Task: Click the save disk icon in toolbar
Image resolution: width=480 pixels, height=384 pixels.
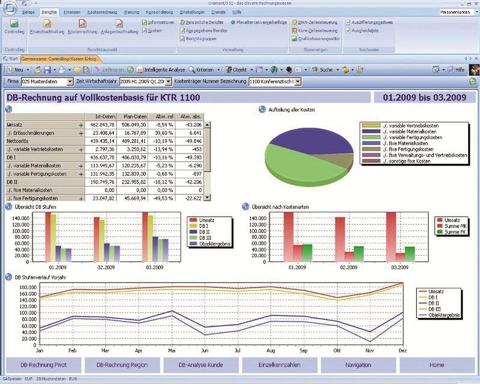Action: click(47, 70)
